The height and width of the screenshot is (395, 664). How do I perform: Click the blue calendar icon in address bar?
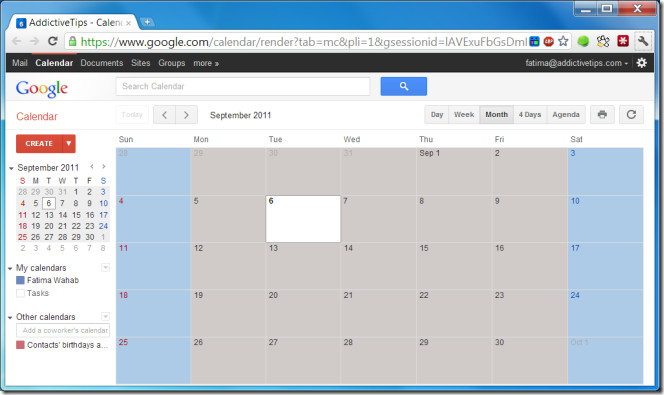coord(534,41)
